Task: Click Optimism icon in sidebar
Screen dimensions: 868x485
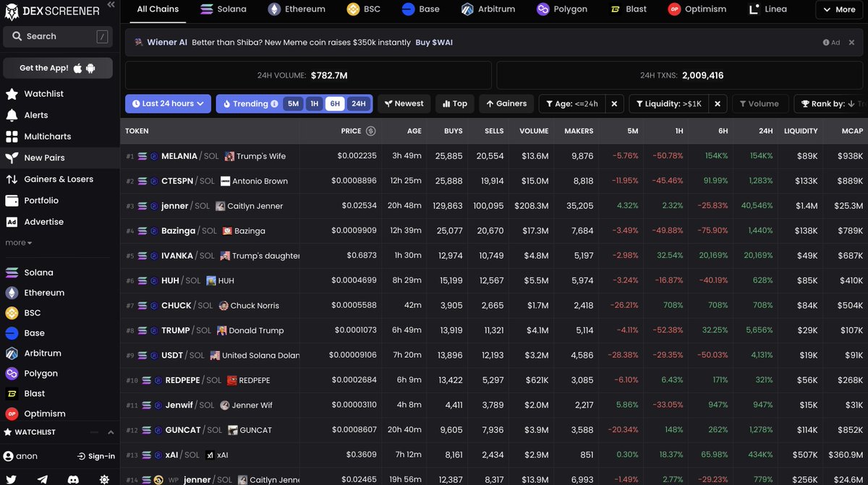Action: tap(12, 413)
